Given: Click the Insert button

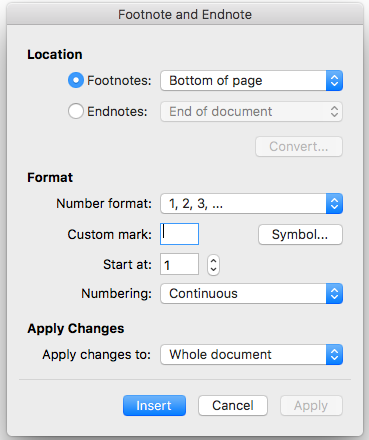Looking at the screenshot, I should point(154,406).
